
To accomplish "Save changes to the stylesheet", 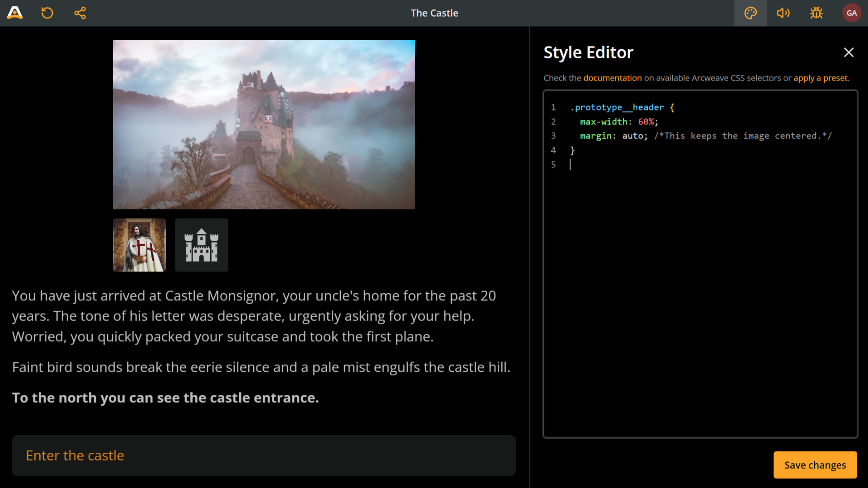I will (815, 465).
